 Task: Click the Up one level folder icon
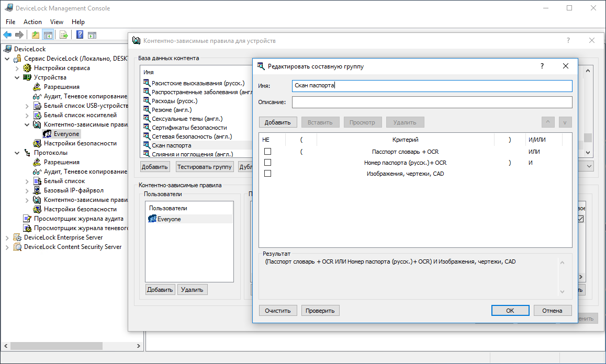[36, 35]
